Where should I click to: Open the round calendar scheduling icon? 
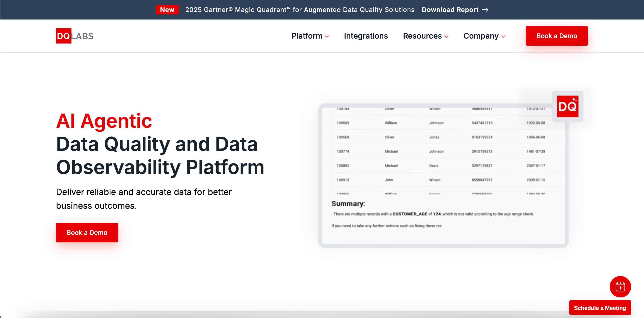click(x=620, y=286)
